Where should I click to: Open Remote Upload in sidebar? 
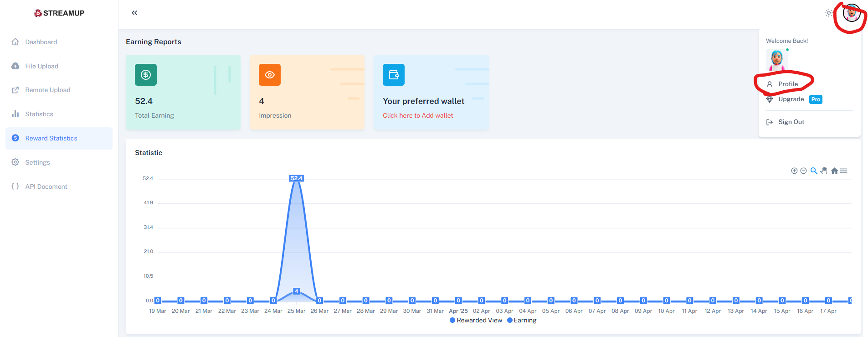(x=47, y=90)
